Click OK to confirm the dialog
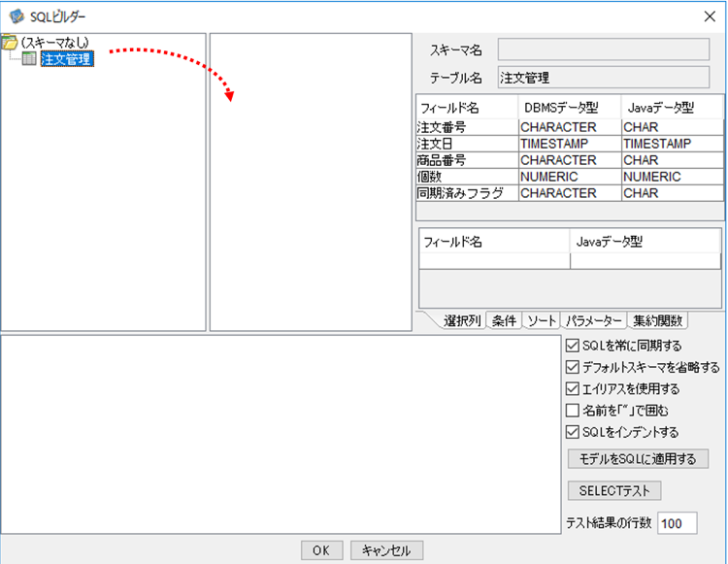 tap(321, 550)
